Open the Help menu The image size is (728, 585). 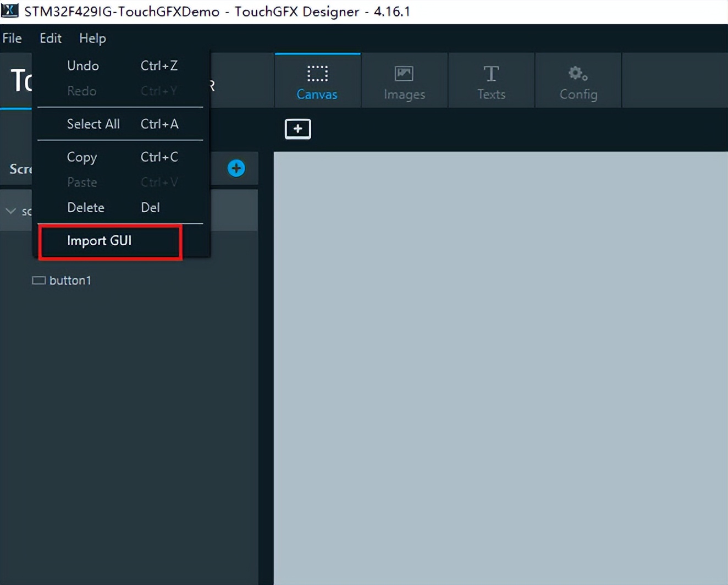click(92, 38)
